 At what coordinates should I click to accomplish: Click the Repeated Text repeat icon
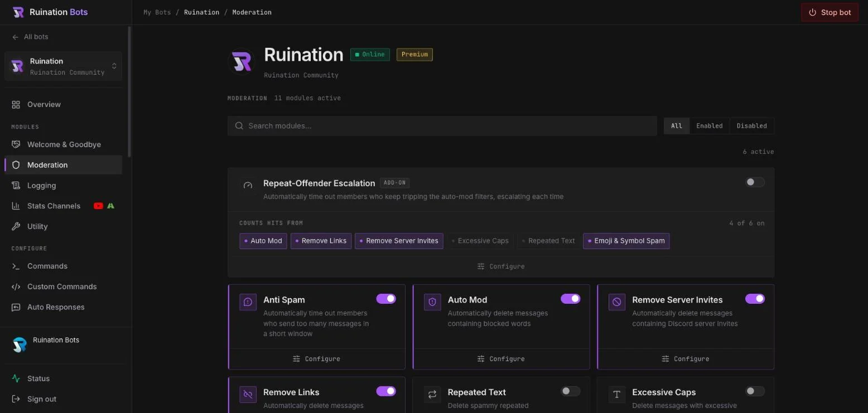click(432, 395)
